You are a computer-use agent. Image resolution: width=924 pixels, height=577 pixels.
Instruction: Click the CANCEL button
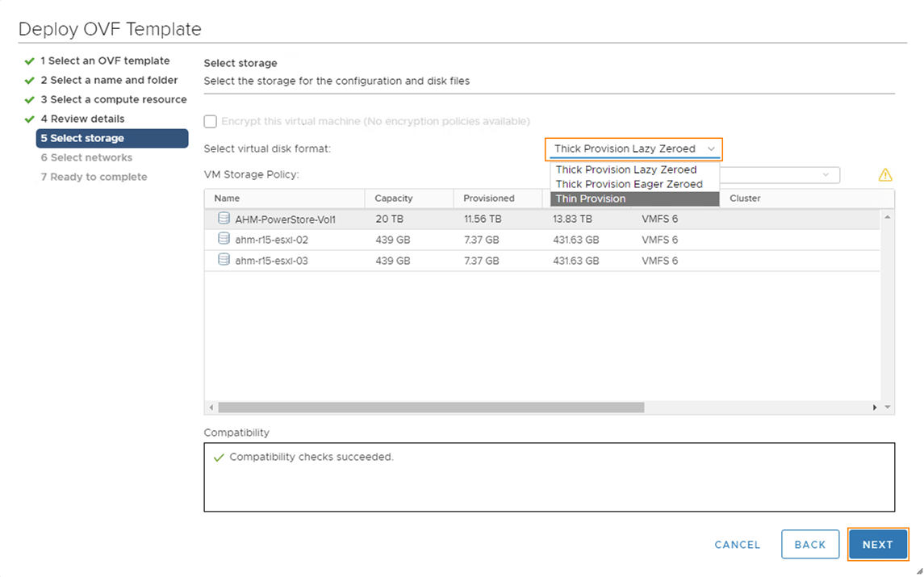737,544
